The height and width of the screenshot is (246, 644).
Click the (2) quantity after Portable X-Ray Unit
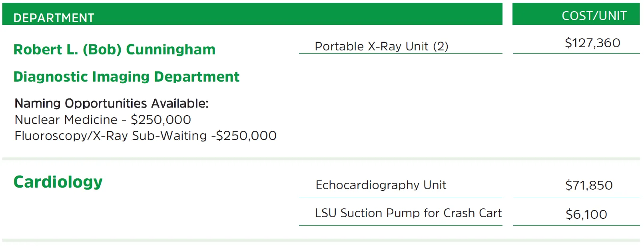coord(441,46)
